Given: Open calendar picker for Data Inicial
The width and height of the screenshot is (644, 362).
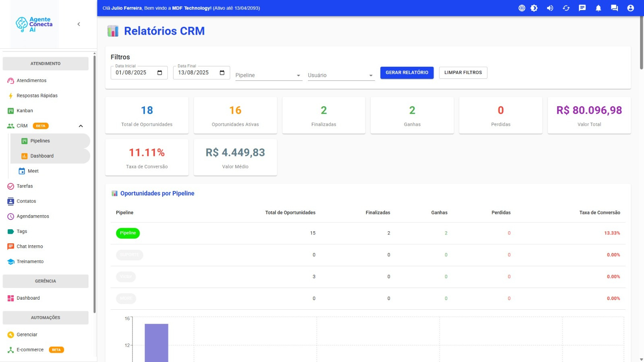Looking at the screenshot, I should click(160, 73).
